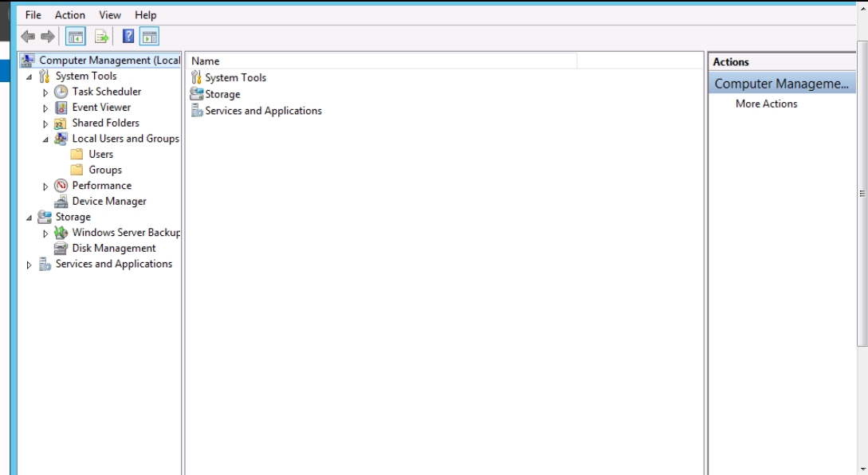Click the Event Viewer icon
The height and width of the screenshot is (475, 868).
coord(61,108)
